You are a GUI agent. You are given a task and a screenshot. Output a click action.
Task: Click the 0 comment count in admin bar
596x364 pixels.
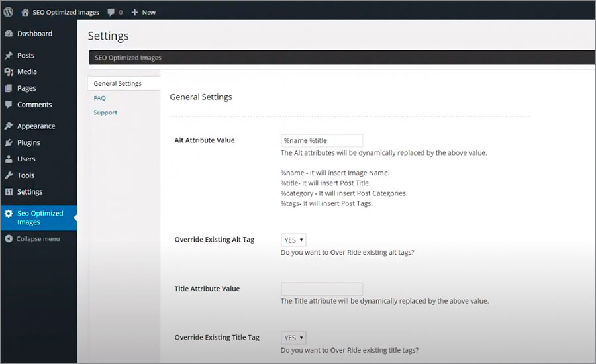pyautogui.click(x=121, y=12)
